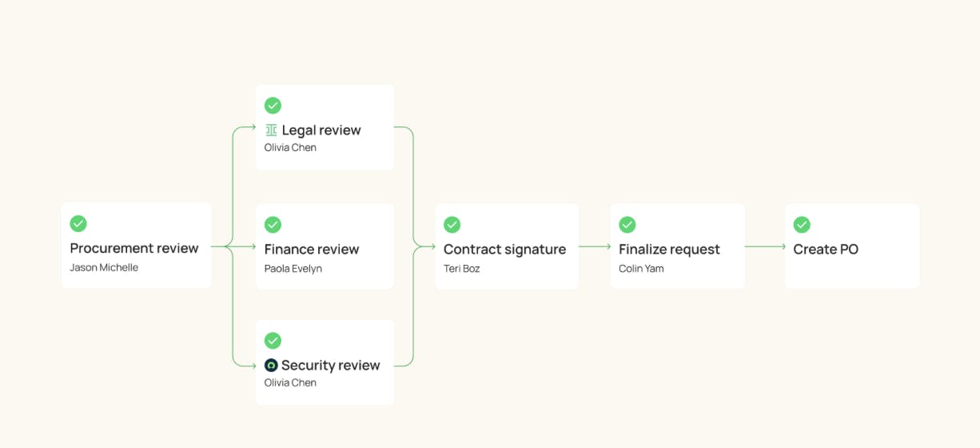Image resolution: width=980 pixels, height=448 pixels.
Task: Click assignee Jason Michelle
Action: pos(104,268)
